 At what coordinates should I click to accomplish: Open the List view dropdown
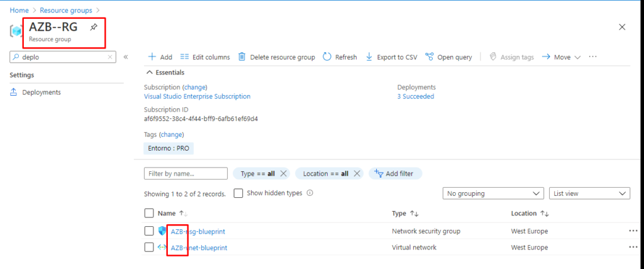[589, 193]
